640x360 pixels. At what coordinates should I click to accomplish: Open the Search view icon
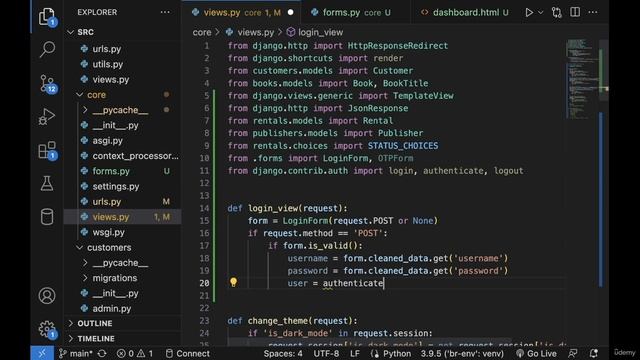[47, 49]
